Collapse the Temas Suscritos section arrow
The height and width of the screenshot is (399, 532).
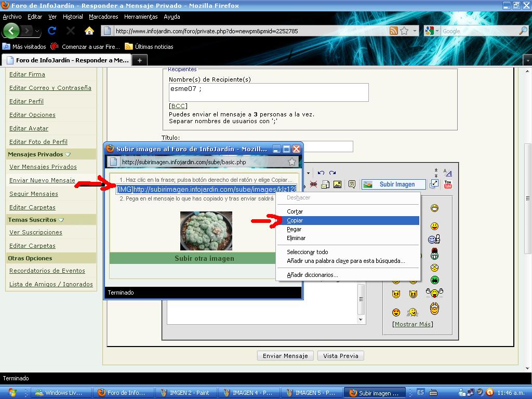pos(61,220)
